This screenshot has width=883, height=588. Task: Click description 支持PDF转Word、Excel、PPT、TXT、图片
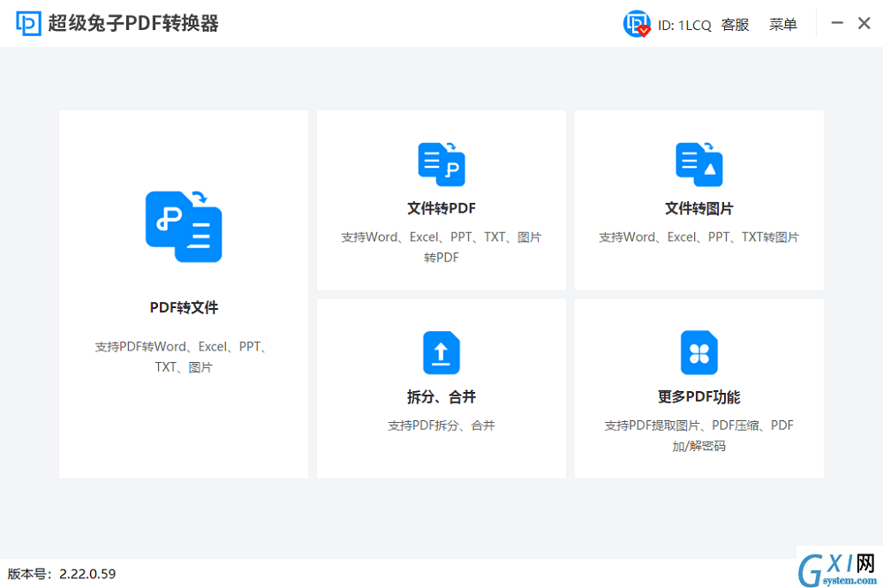tap(182, 357)
